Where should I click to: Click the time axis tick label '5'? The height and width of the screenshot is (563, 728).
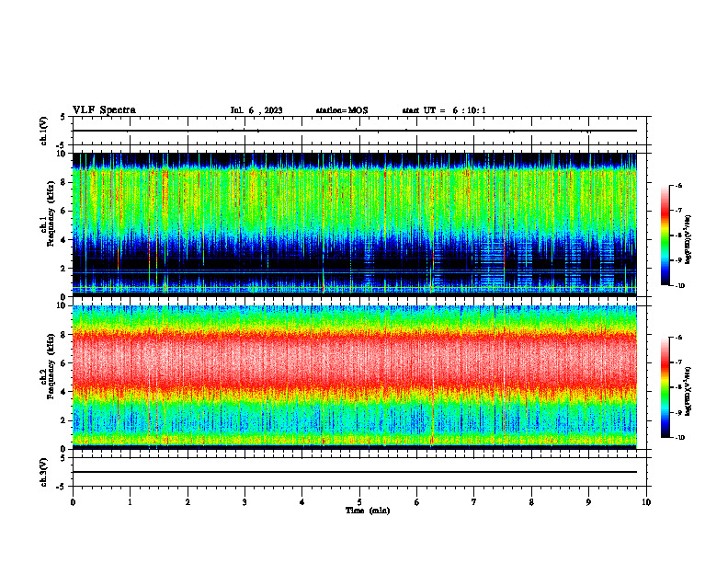pyautogui.click(x=359, y=502)
